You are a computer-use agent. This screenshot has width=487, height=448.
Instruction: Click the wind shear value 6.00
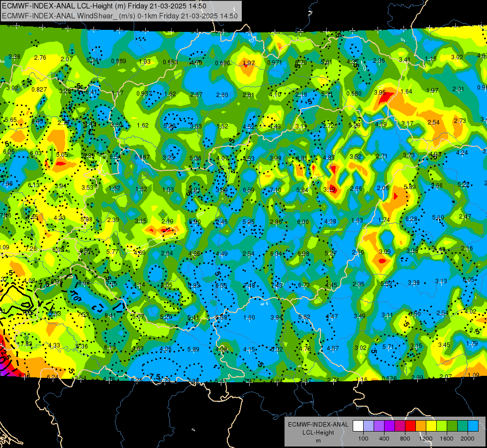pos(303,222)
